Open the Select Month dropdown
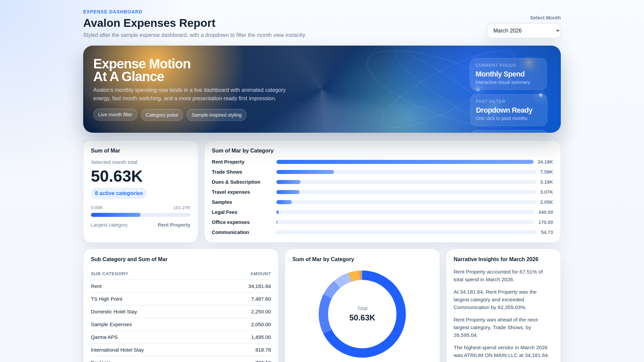644x362 pixels. click(x=524, y=31)
